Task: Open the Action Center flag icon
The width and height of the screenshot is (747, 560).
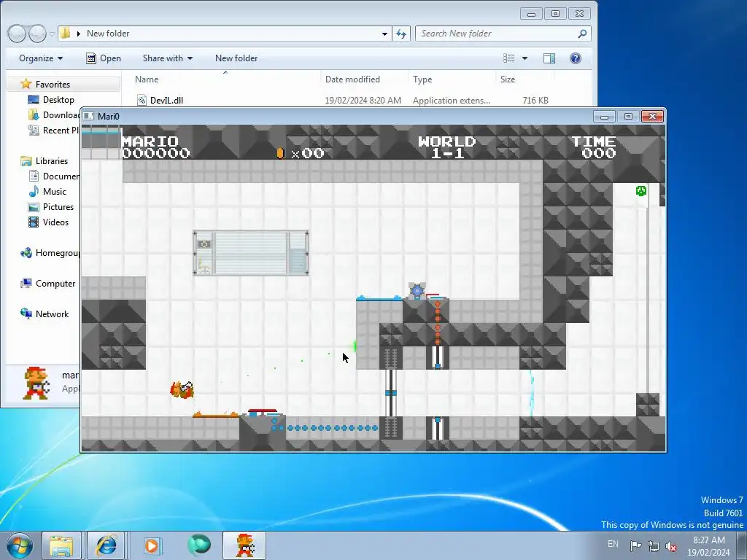Action: (635, 545)
